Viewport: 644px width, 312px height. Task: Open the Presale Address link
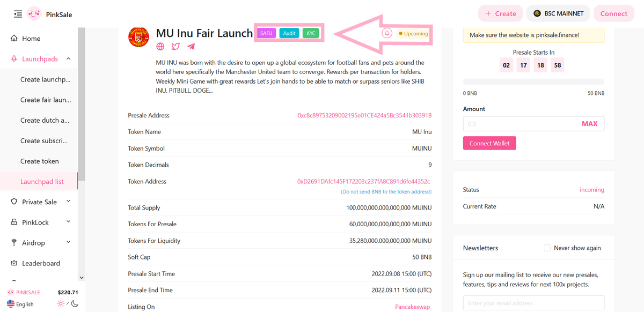(x=364, y=115)
